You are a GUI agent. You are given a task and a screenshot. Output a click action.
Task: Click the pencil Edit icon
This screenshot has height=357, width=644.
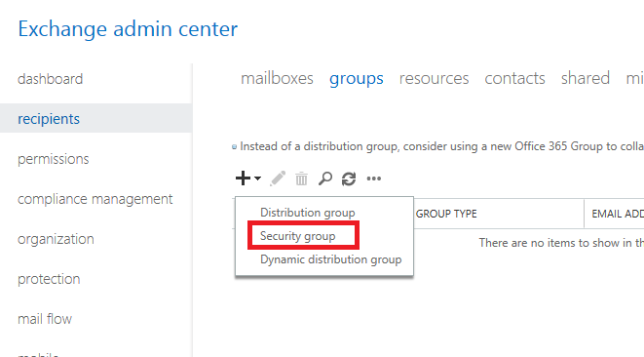278,178
